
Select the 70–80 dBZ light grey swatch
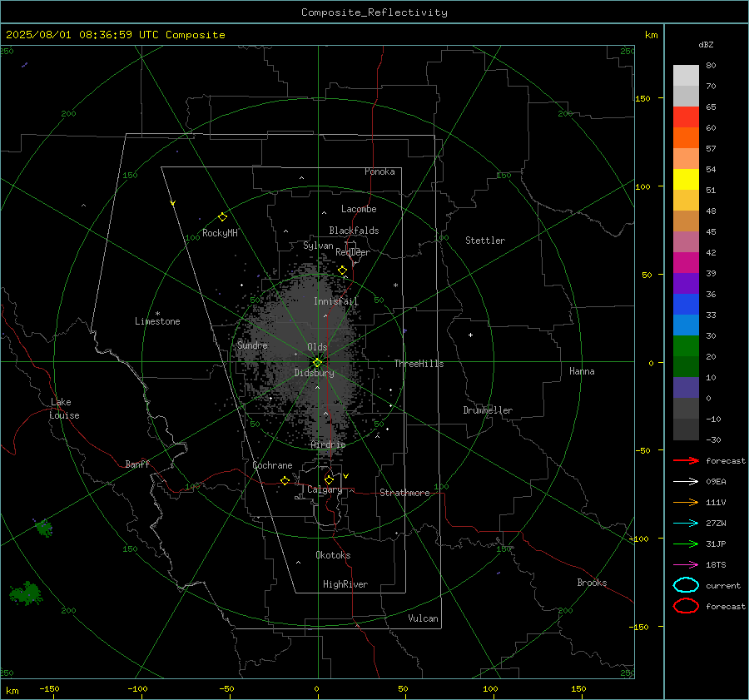coord(686,76)
